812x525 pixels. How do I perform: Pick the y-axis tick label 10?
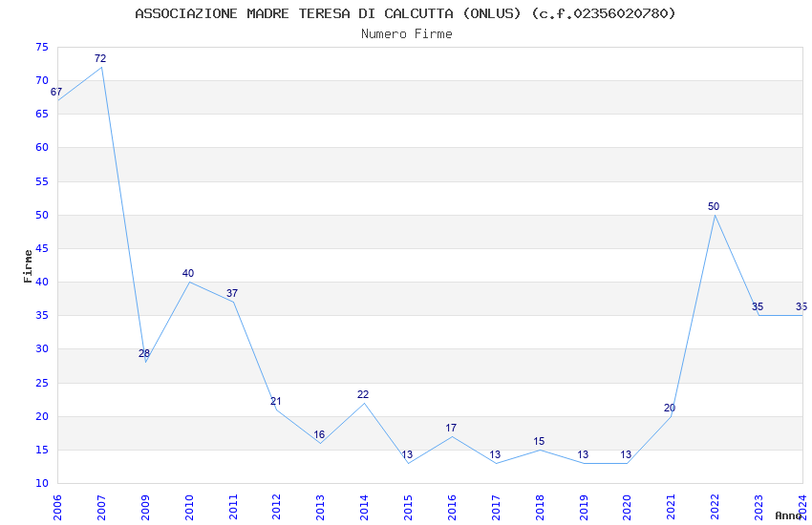[42, 483]
